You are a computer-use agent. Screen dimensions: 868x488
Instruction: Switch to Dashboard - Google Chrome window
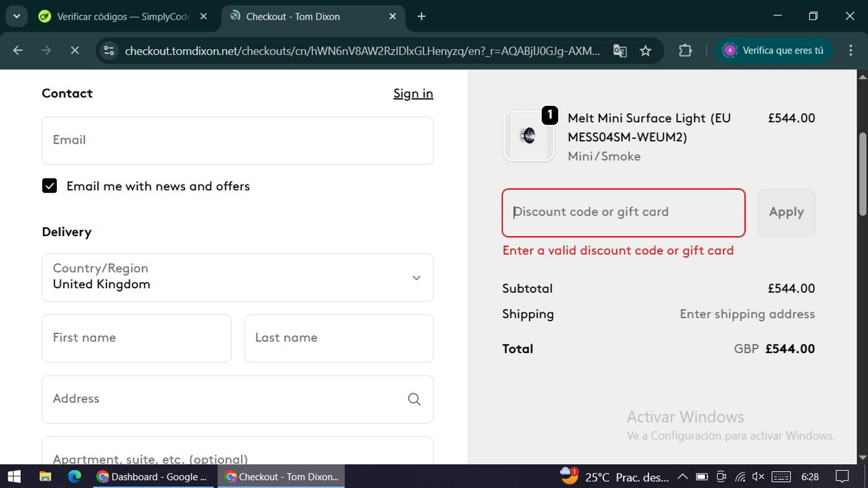pyautogui.click(x=153, y=476)
